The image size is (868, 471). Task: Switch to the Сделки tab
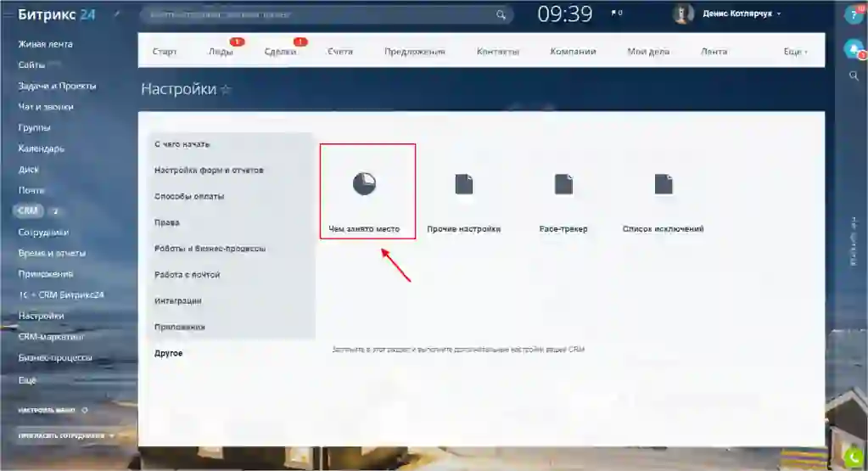point(280,52)
